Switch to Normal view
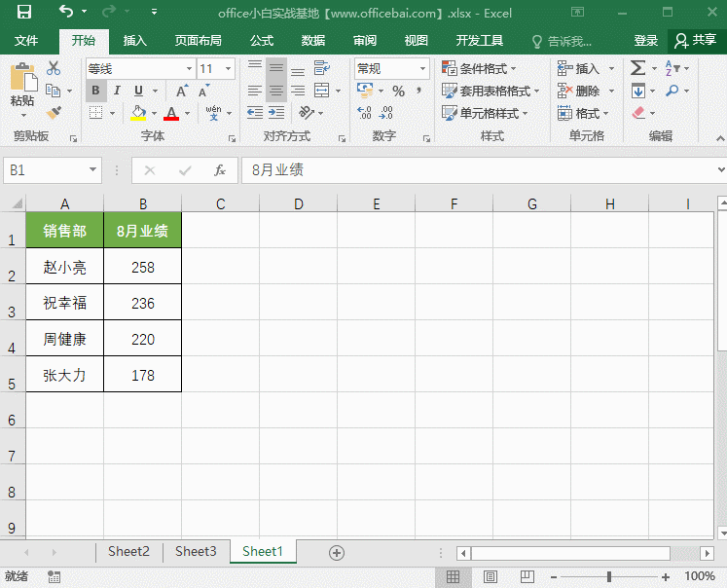This screenshot has height=588, width=727. [453, 577]
